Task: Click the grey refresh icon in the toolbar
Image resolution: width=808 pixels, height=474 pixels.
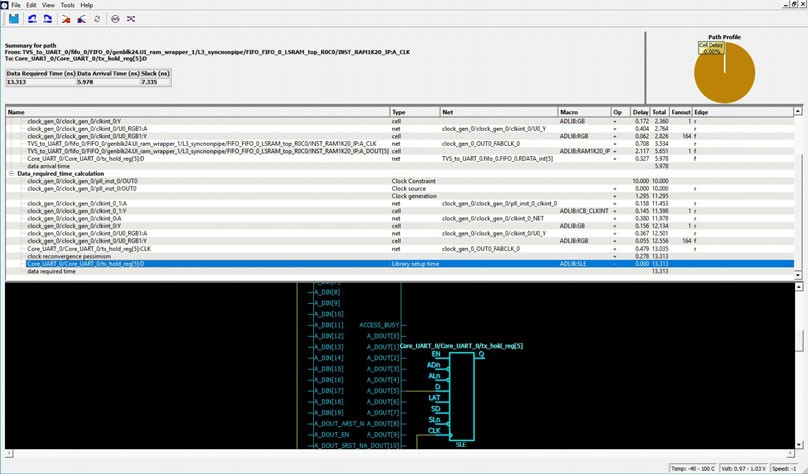Action: pyautogui.click(x=97, y=19)
